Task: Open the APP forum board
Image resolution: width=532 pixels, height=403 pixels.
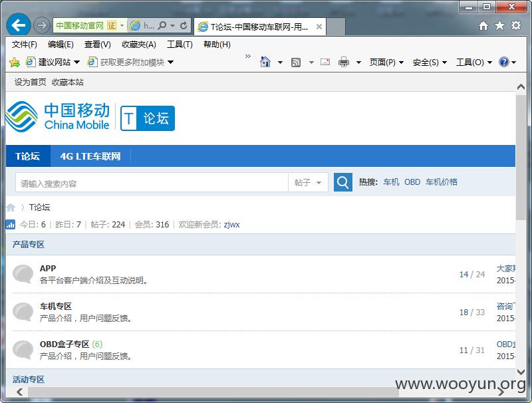Action: click(x=48, y=268)
